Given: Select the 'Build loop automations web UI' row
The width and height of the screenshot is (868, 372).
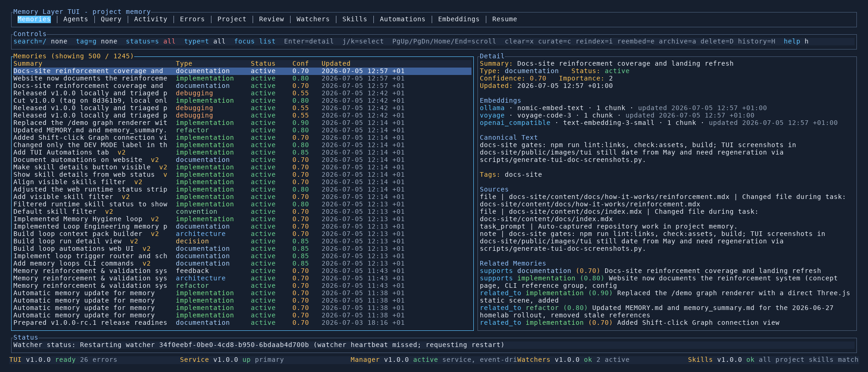Looking at the screenshot, I should 242,248.
